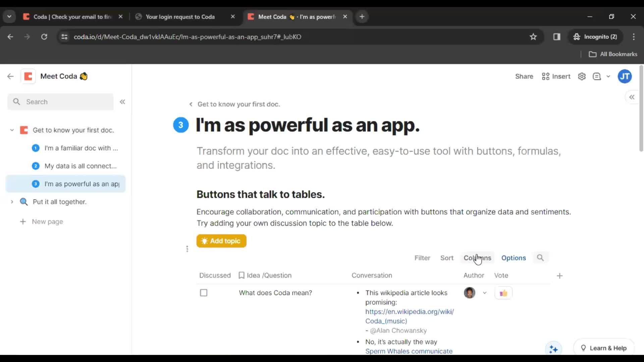Select the Filter tab in table
This screenshot has width=644, height=362.
pyautogui.click(x=422, y=258)
